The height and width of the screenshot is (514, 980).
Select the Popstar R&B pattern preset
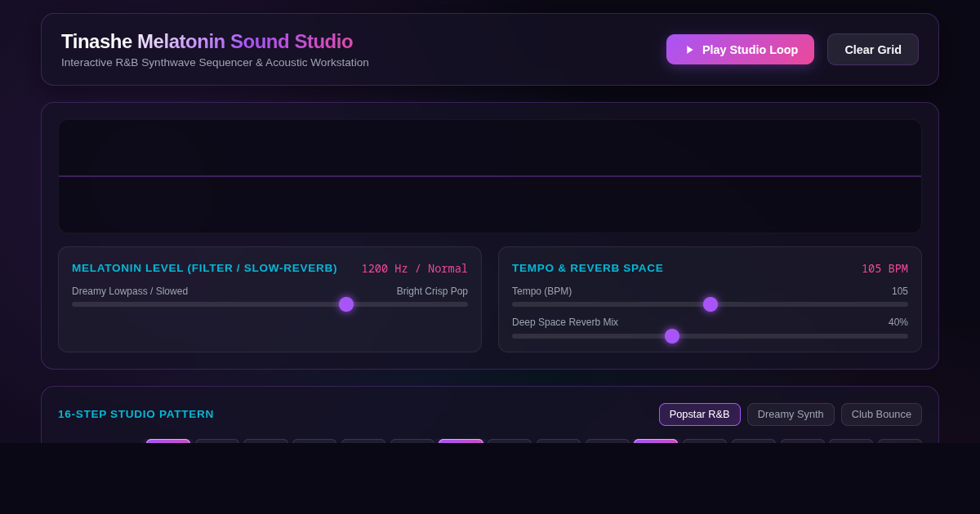pos(700,414)
